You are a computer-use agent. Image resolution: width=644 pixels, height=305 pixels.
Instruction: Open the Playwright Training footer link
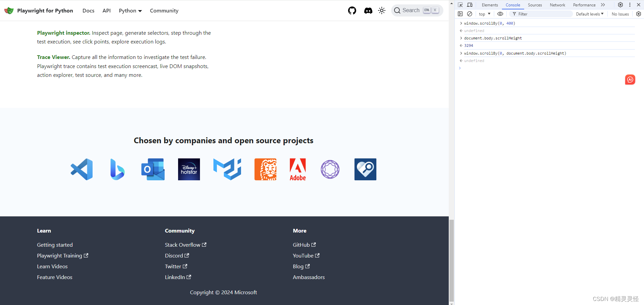[x=63, y=255]
